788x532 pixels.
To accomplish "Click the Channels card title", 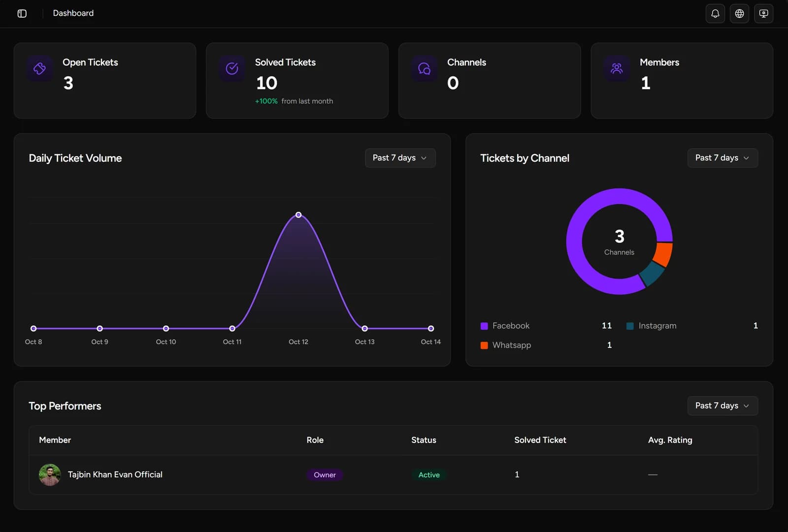I will (466, 63).
